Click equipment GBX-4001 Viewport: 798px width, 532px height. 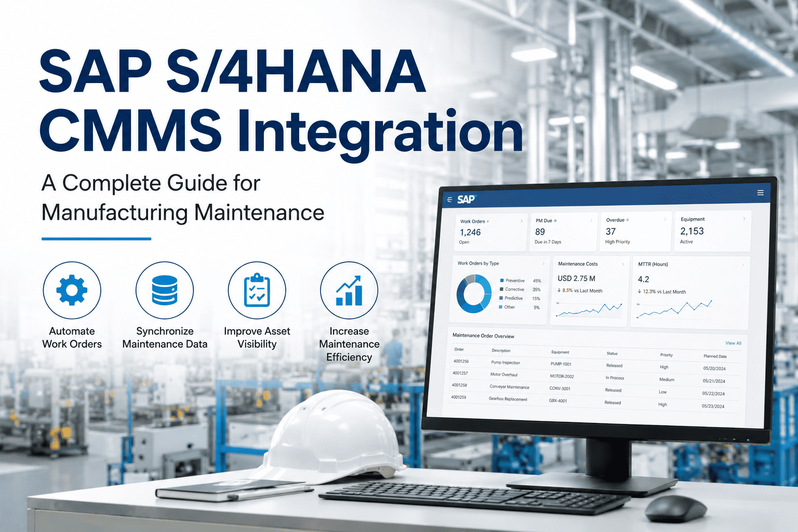point(557,401)
